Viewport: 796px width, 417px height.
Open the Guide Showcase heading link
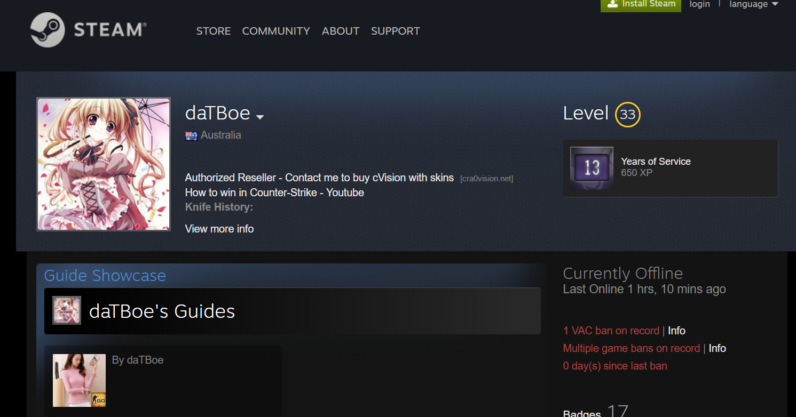point(105,276)
